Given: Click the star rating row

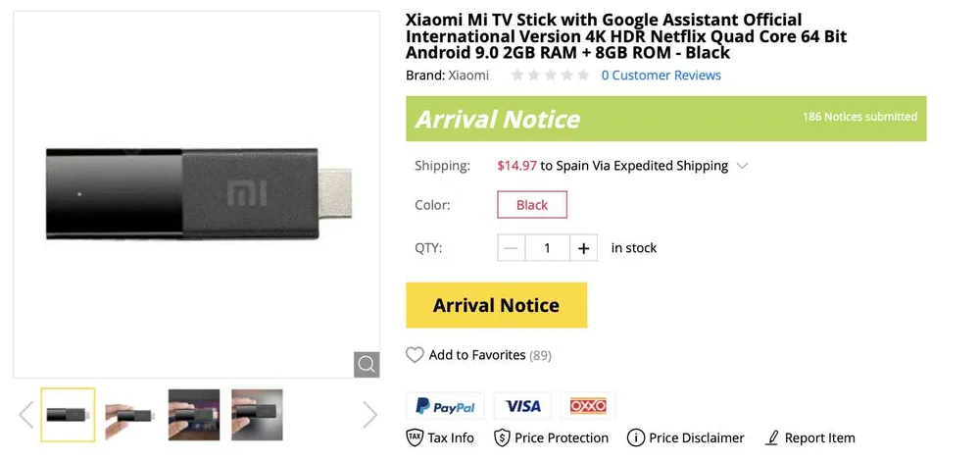Looking at the screenshot, I should [x=550, y=76].
